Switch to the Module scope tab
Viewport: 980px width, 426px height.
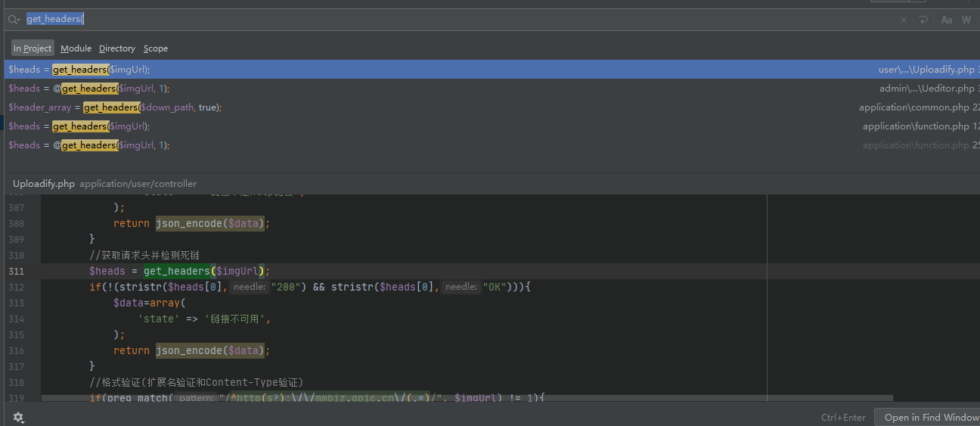tap(76, 48)
